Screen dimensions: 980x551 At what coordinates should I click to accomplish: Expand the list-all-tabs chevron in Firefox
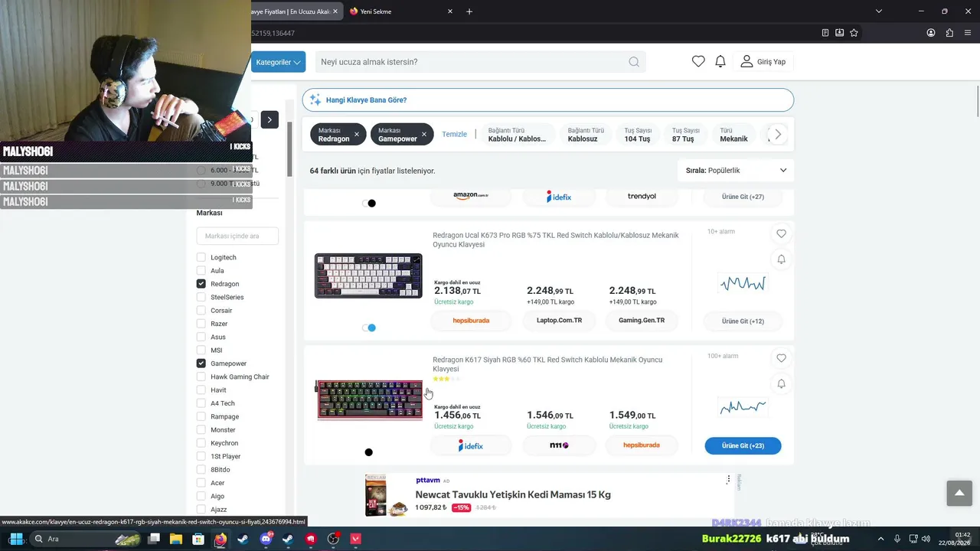click(879, 11)
